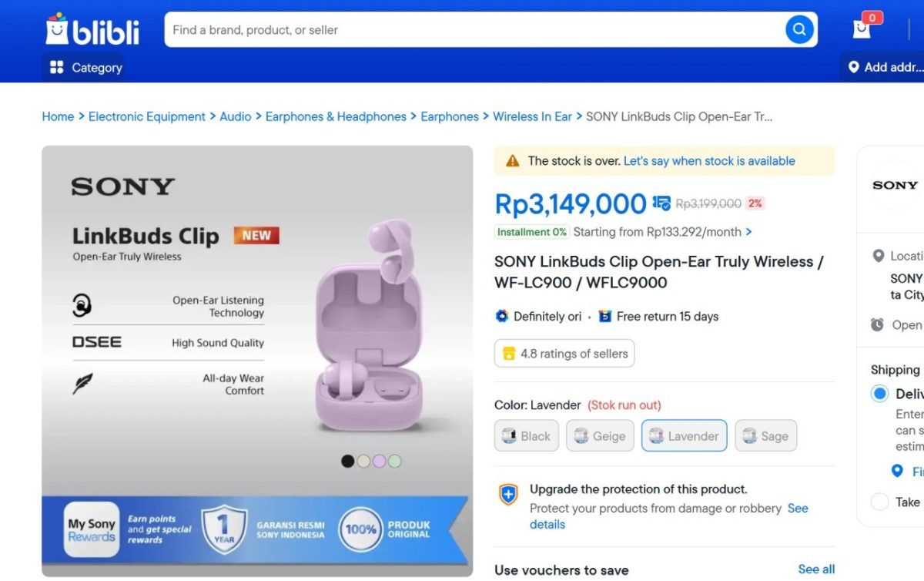Select the 'Take' pickup shipping option

click(879, 502)
